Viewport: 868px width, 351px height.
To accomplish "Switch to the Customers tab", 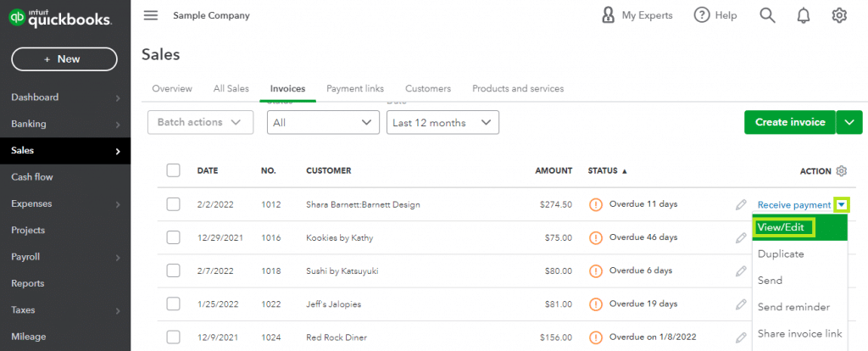I will click(428, 88).
